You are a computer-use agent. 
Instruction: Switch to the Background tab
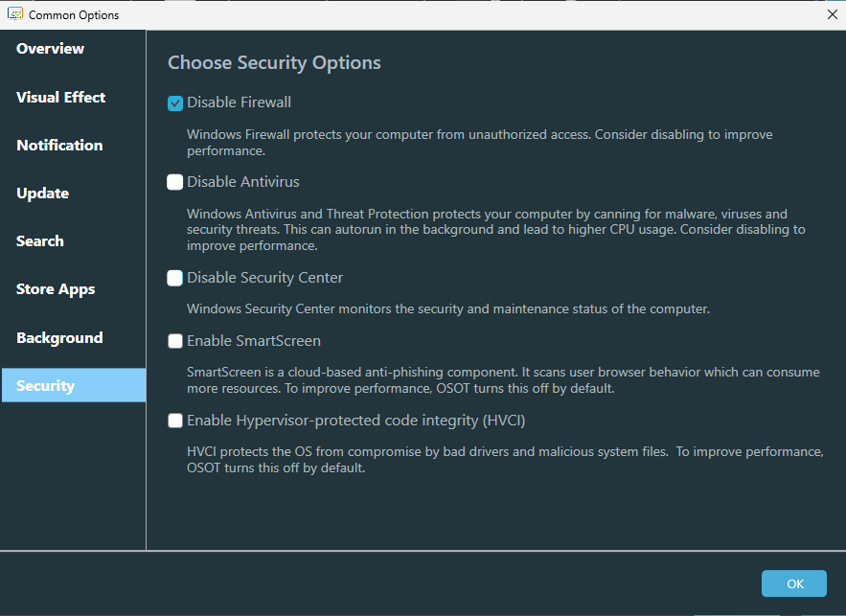(x=59, y=338)
